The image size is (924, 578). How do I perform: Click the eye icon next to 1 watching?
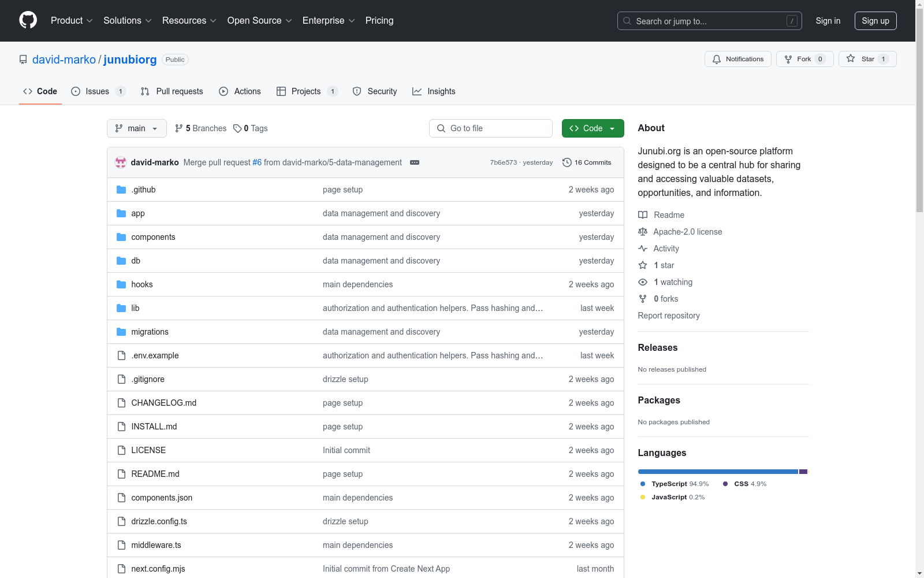coord(643,282)
